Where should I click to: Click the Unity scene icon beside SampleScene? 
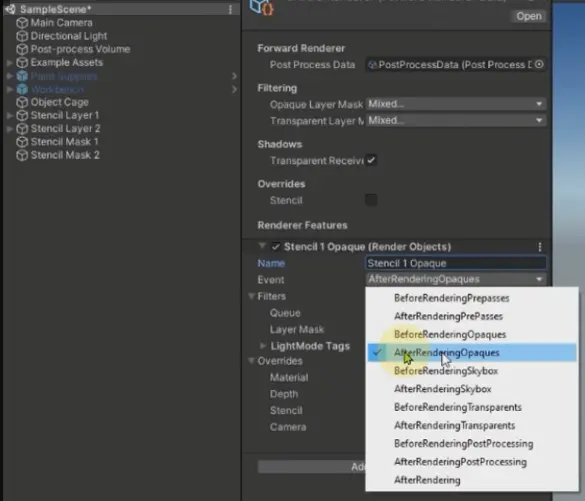click(10, 9)
